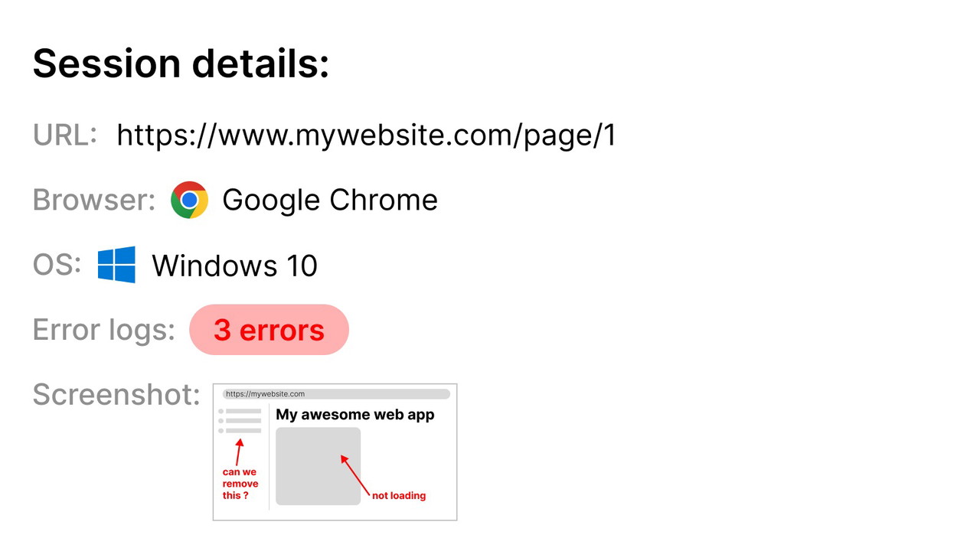The image size is (980, 551).
Task: Click the first sidebar list item in thumbnail
Action: pos(240,412)
